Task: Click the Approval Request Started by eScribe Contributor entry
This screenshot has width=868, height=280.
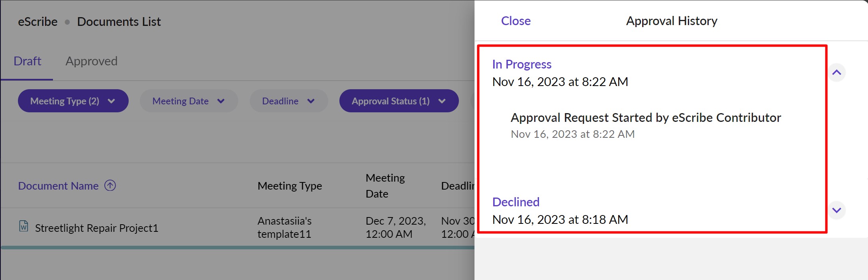Action: (x=645, y=118)
